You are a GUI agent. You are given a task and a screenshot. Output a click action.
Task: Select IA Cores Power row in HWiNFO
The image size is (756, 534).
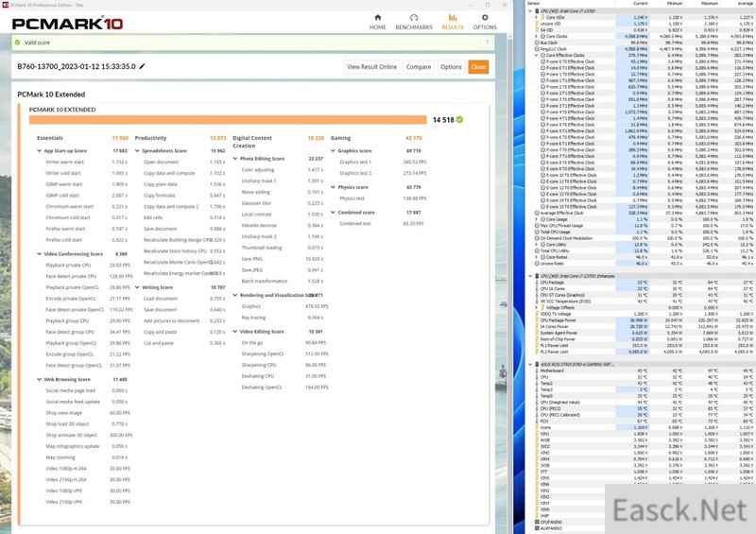pyautogui.click(x=645, y=327)
